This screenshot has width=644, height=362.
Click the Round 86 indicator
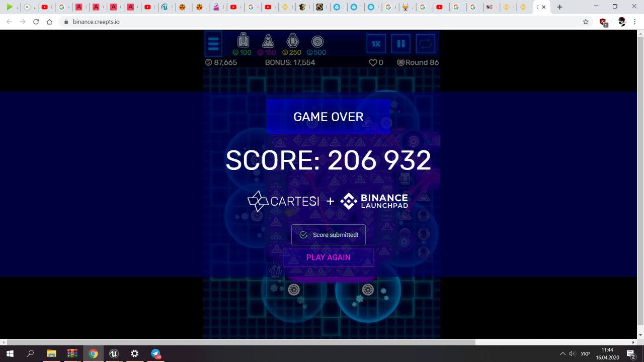[x=418, y=63]
